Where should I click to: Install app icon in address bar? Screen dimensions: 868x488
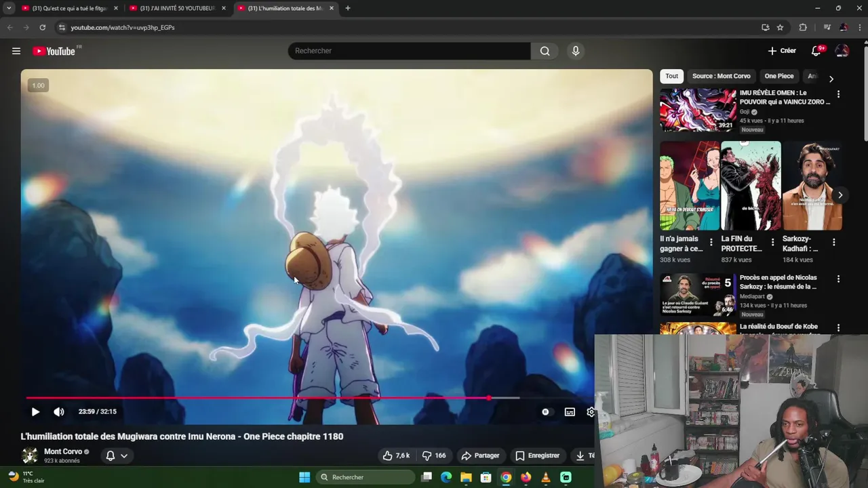(765, 27)
